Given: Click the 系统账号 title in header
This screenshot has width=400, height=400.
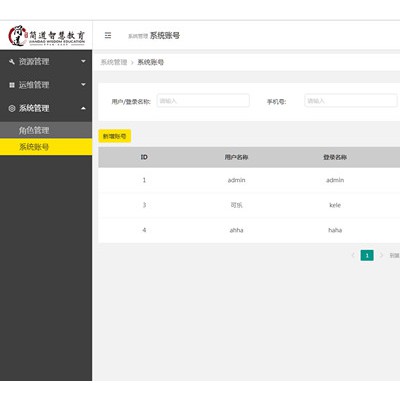Looking at the screenshot, I should pos(165,35).
